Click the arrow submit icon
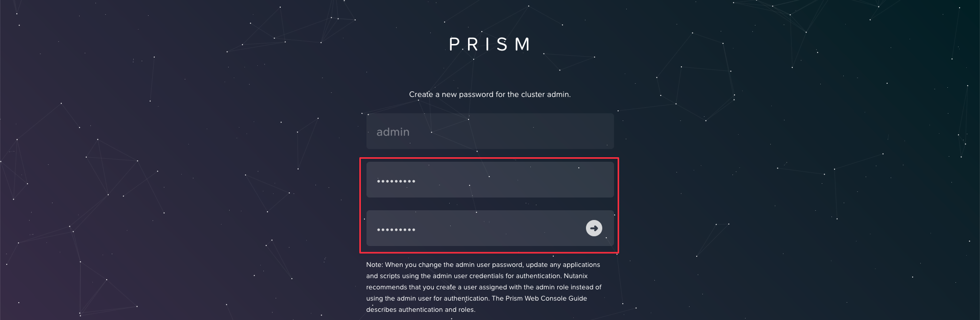 [x=594, y=228]
